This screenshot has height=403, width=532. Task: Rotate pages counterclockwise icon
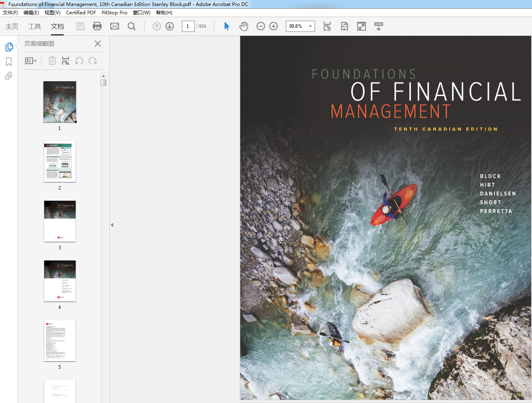(79, 61)
